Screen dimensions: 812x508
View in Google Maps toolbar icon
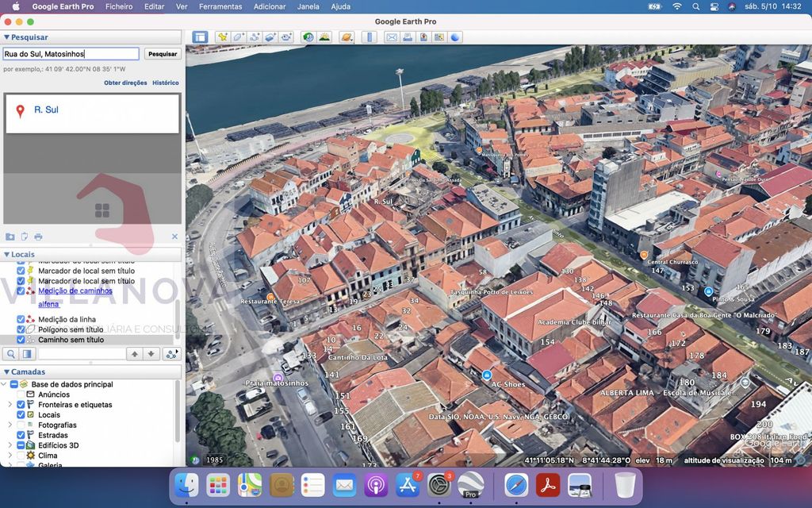[x=439, y=37]
